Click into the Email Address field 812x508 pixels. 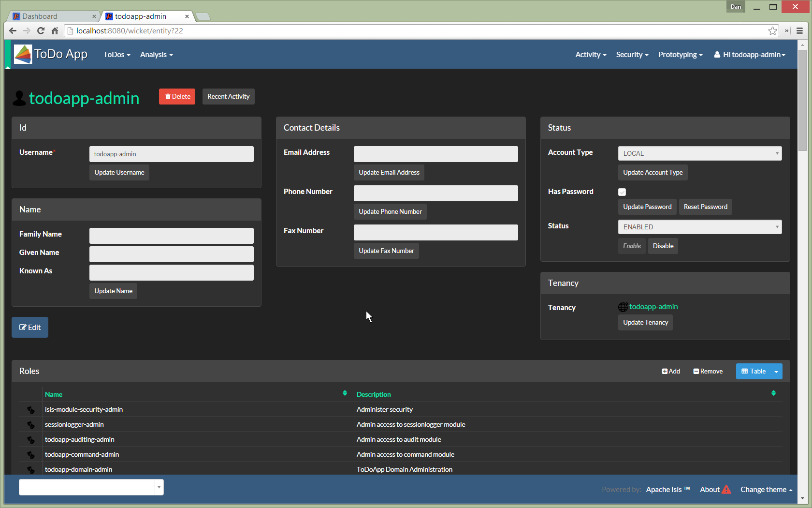(x=435, y=154)
